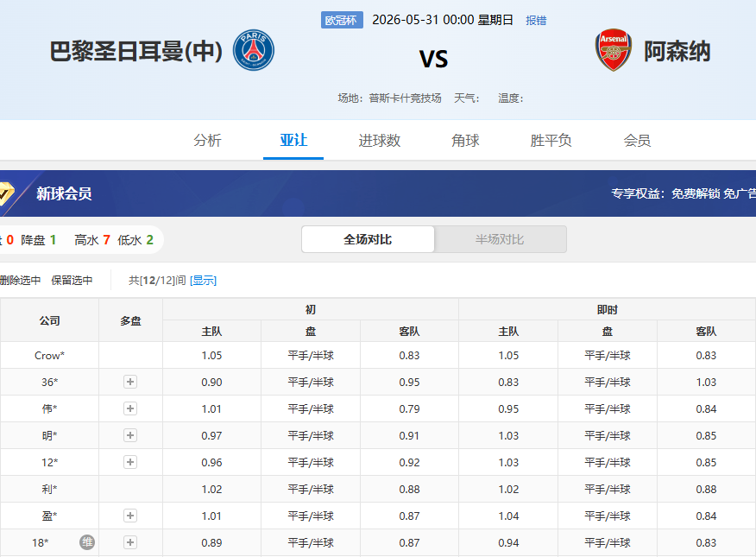
Task: Go to the 胜平负 tab
Action: coord(551,141)
